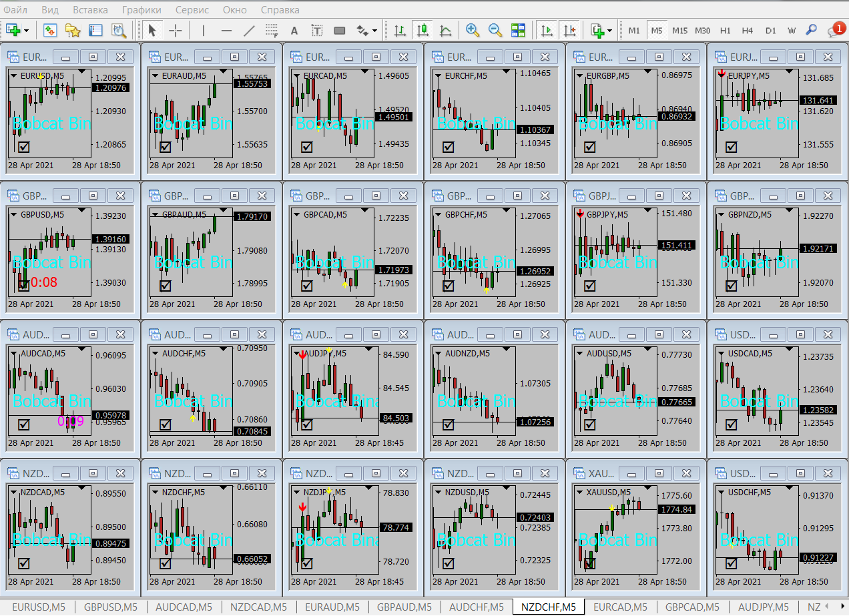Toggle the checkbox in the EURUSD chart

tap(24, 147)
